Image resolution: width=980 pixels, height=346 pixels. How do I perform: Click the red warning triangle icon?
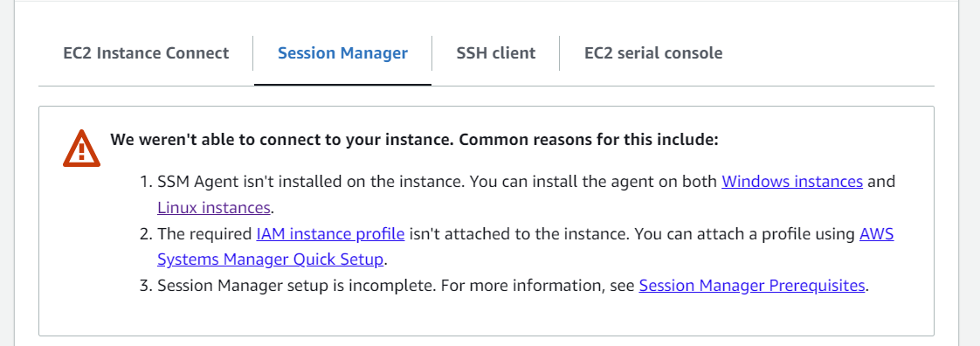[x=81, y=149]
